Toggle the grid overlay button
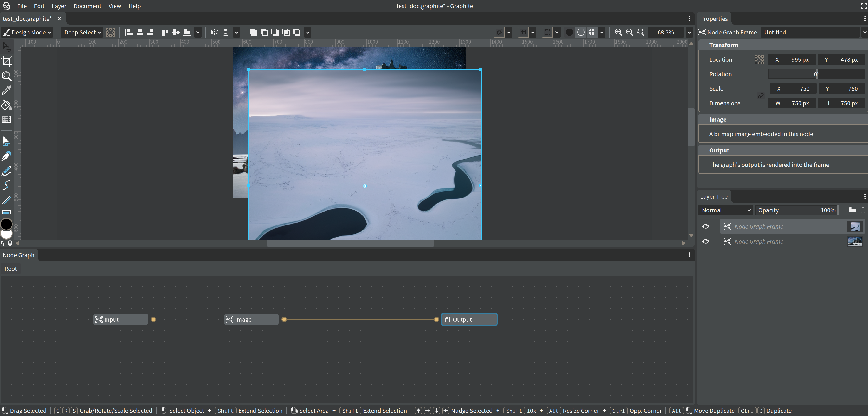 tap(592, 32)
